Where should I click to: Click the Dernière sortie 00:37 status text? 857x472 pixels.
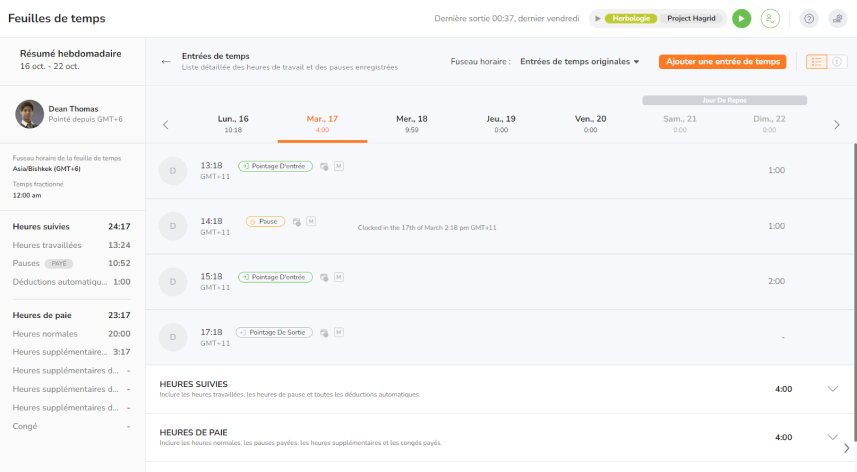tap(507, 19)
